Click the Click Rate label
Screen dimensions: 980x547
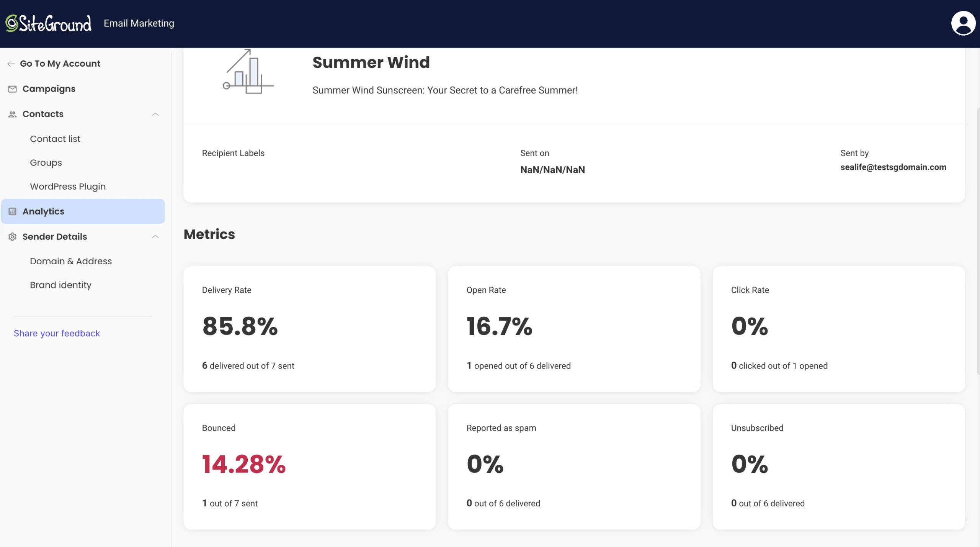pos(750,290)
